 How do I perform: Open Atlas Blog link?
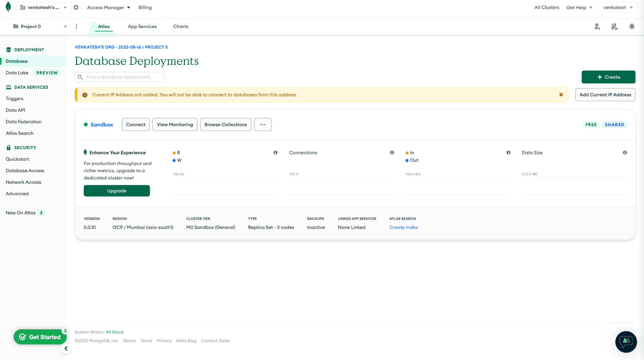tap(186, 341)
